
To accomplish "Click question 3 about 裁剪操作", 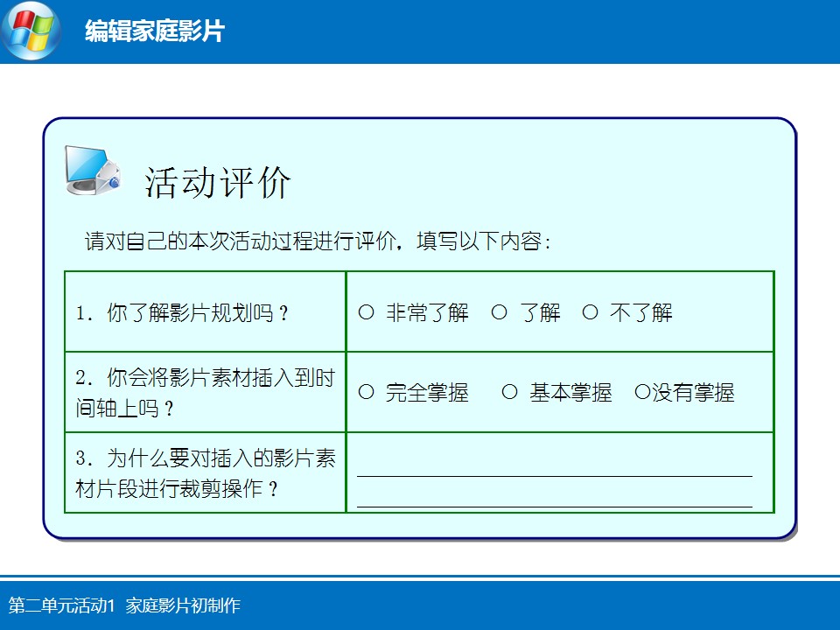I will [205, 473].
